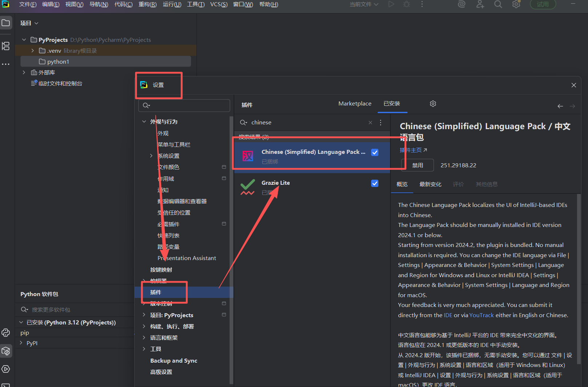Expand the 语言和框架 settings group

[x=144, y=338]
